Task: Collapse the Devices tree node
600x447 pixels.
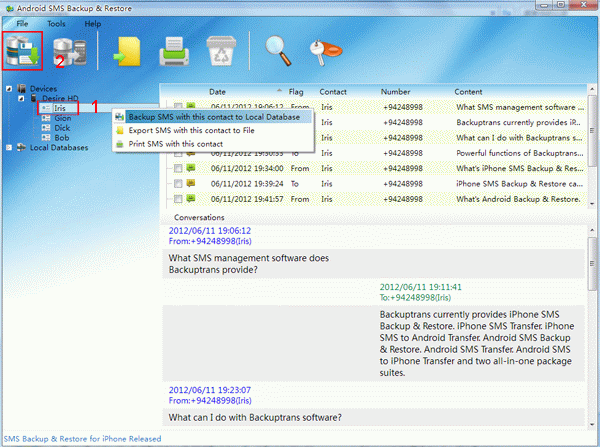Action: point(9,89)
